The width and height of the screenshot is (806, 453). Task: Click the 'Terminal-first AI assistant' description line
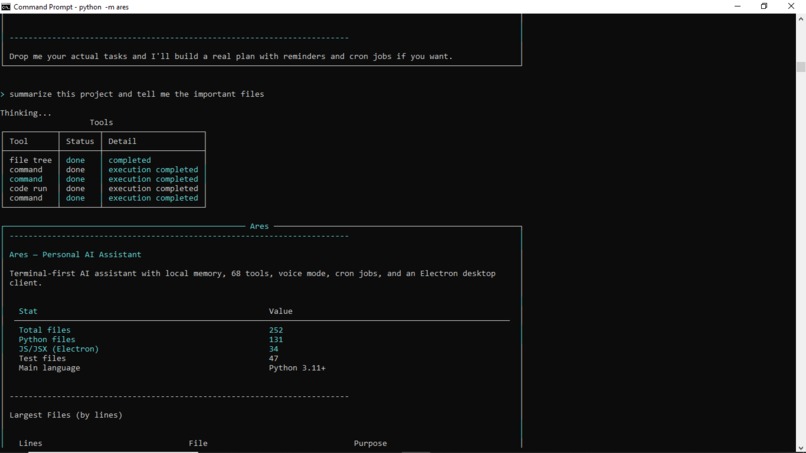[x=252, y=278]
